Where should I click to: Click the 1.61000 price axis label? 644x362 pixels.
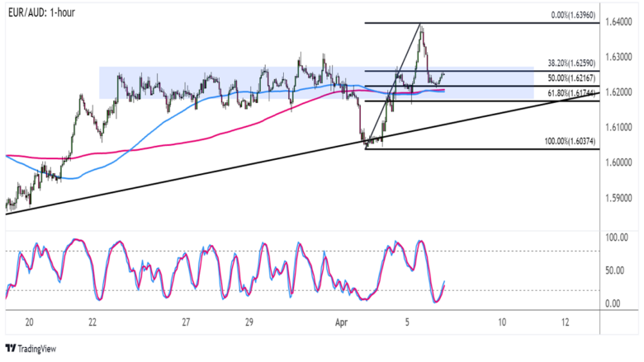pos(619,128)
